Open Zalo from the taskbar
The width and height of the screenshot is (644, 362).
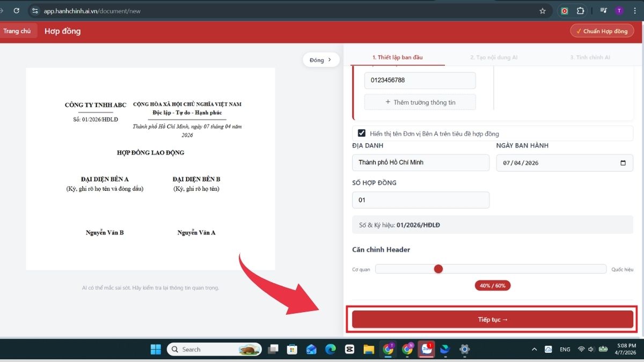coord(427,349)
